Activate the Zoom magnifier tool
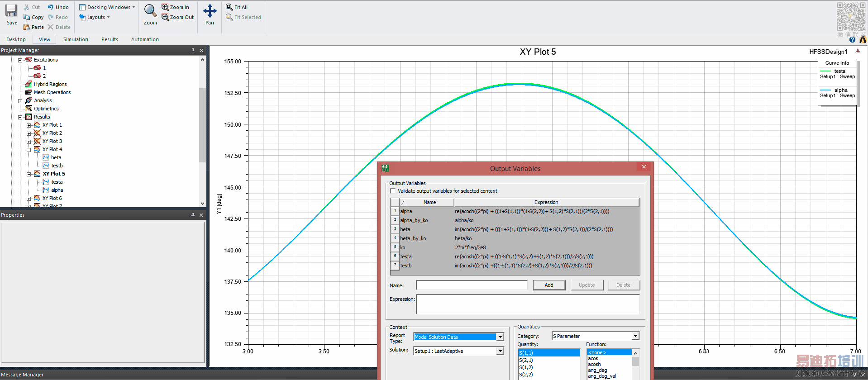This screenshot has width=868, height=380. click(x=150, y=11)
